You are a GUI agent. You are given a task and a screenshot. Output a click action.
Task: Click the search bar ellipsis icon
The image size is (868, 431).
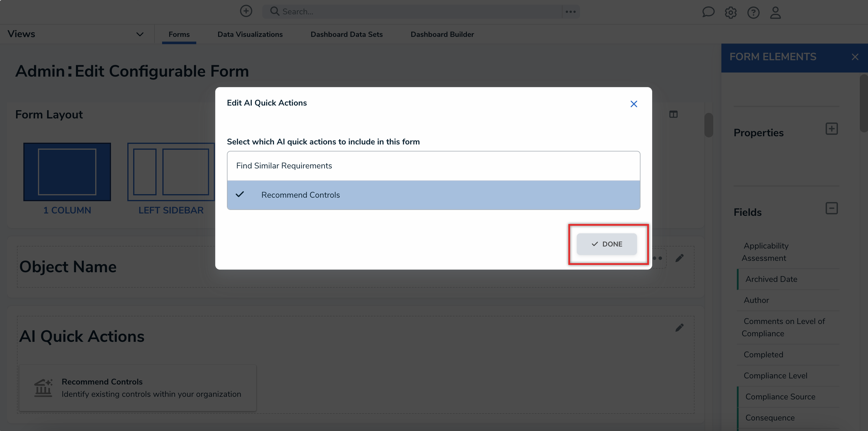point(570,11)
